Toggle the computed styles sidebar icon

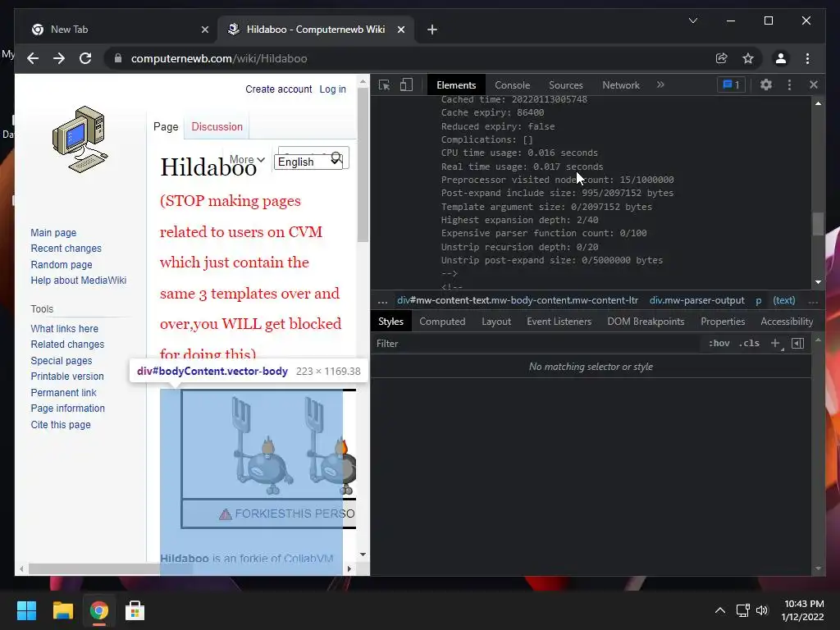pos(797,344)
